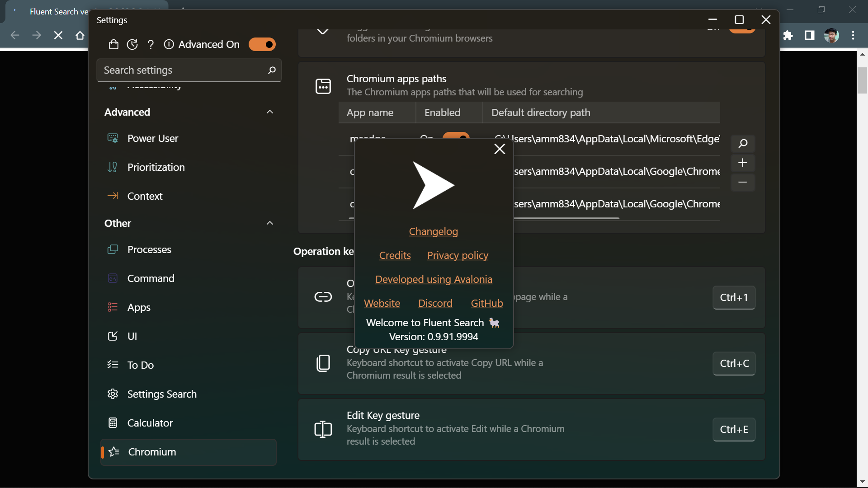The width and height of the screenshot is (868, 488).
Task: Toggle Advanced On switch off
Action: point(262,44)
